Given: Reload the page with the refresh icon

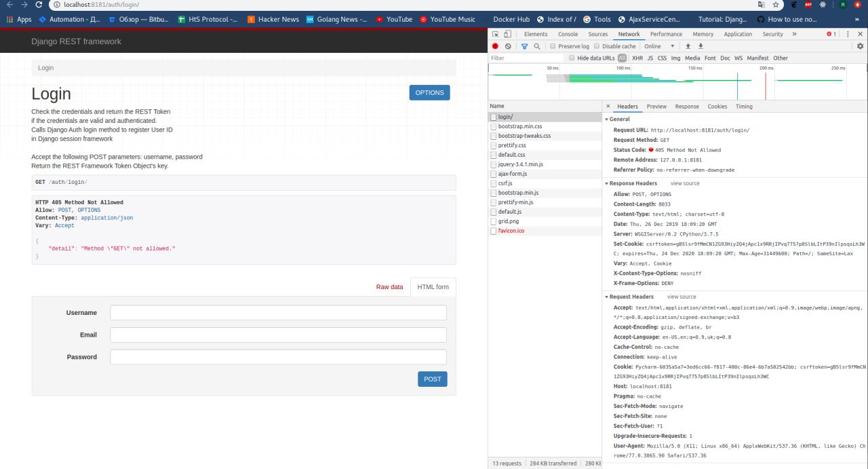Looking at the screenshot, I should (39, 4).
